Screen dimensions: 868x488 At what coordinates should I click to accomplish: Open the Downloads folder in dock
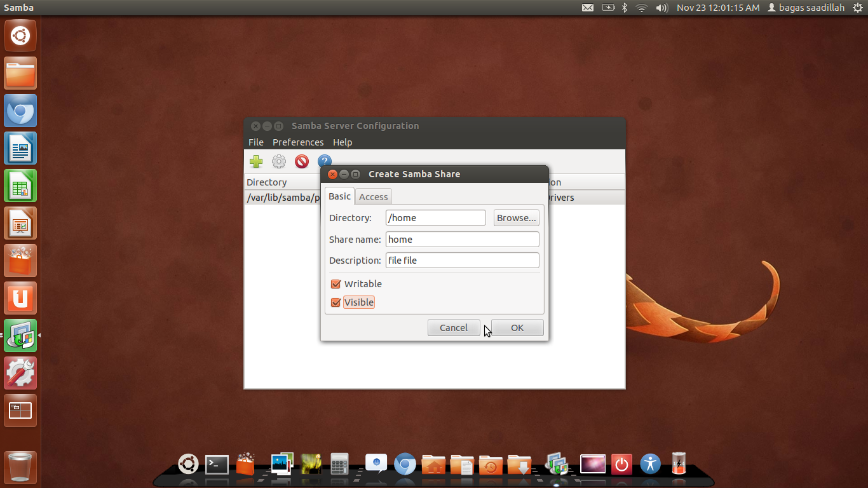tap(520, 465)
